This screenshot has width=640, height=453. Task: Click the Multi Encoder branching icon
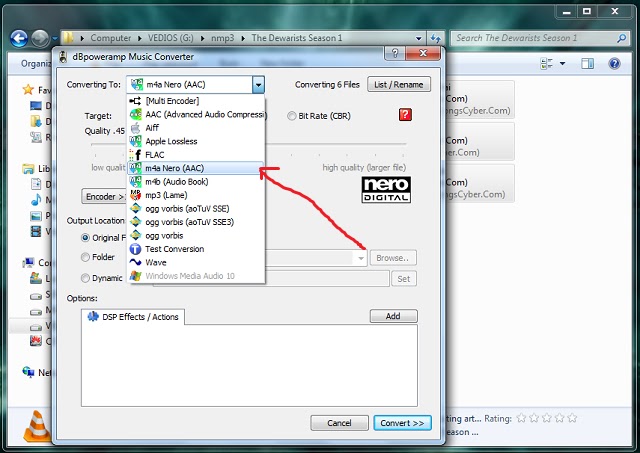[x=135, y=101]
